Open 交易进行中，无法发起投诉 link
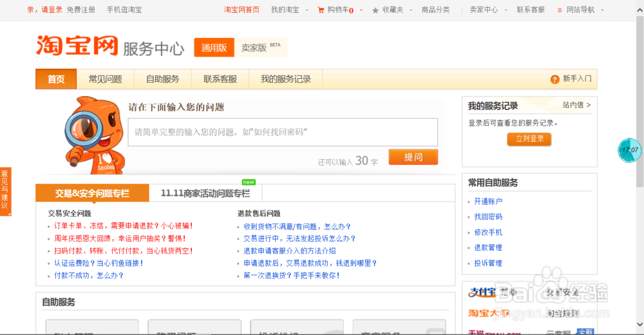Screen dimensions: 644x335 299,238
